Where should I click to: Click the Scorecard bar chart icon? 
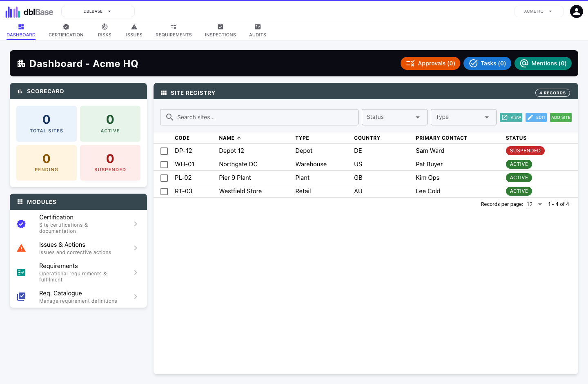pyautogui.click(x=20, y=92)
